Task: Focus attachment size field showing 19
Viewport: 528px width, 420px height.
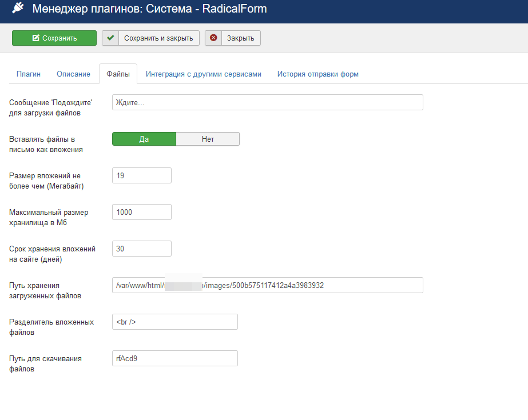Action: (142, 175)
